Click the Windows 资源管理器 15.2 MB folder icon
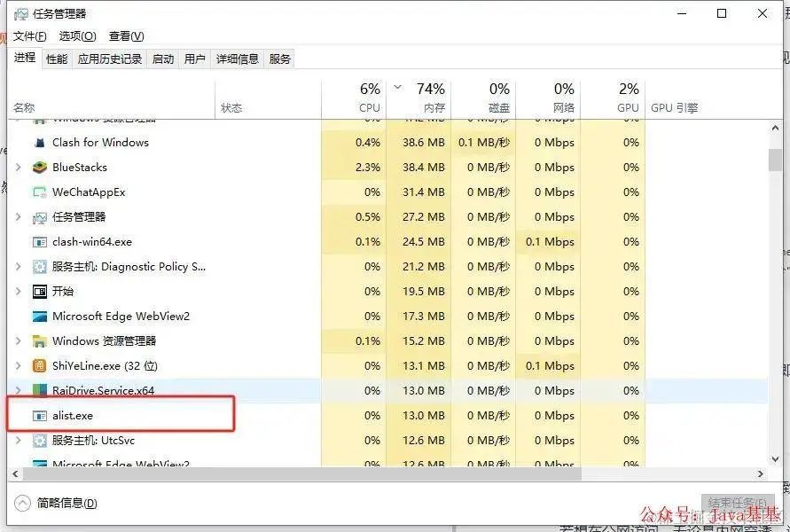The width and height of the screenshot is (790, 532). tap(39, 341)
